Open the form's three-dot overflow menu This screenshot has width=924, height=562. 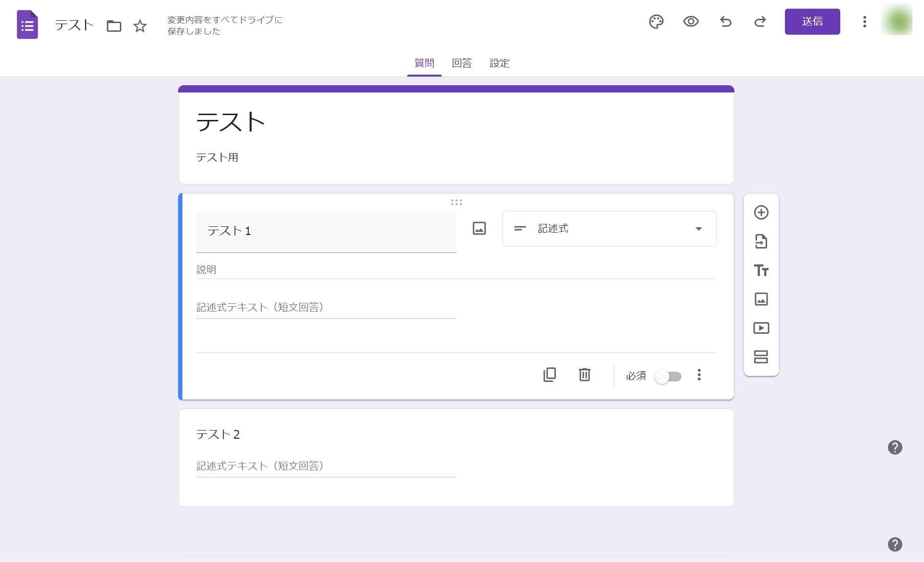[x=864, y=22]
